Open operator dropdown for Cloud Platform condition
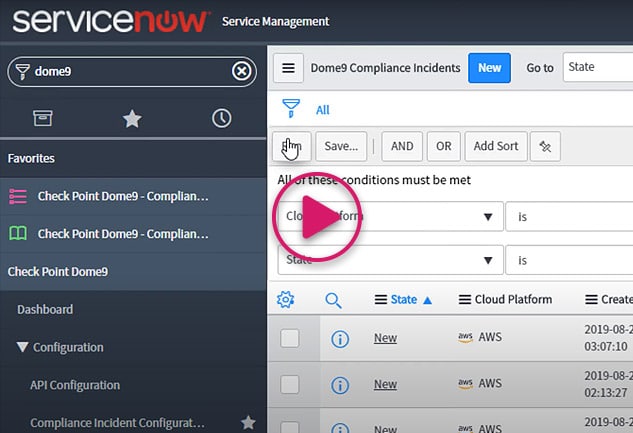Viewport: 633px width, 433px height. tap(569, 217)
